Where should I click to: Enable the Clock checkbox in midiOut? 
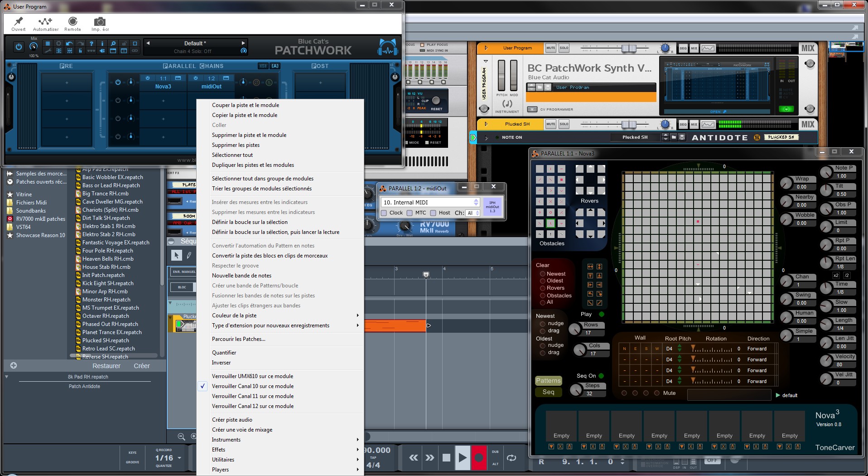click(384, 213)
